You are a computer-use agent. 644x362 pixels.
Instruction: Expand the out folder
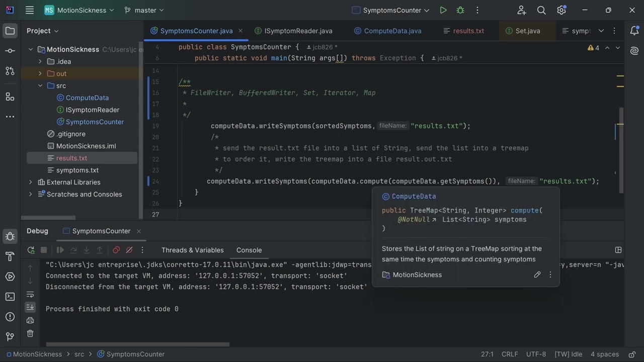click(x=40, y=73)
